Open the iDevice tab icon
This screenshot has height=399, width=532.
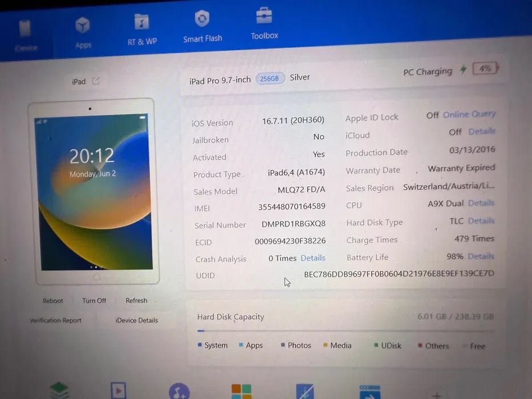[25, 28]
